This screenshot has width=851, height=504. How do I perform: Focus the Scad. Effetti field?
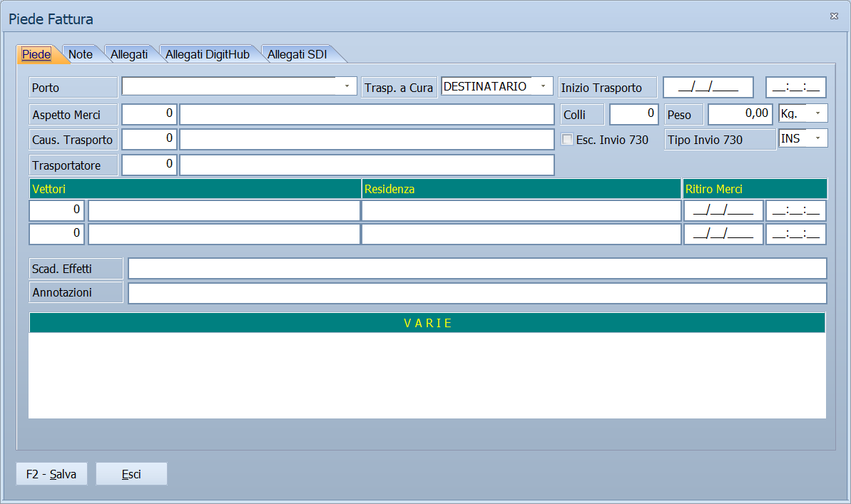tap(478, 269)
